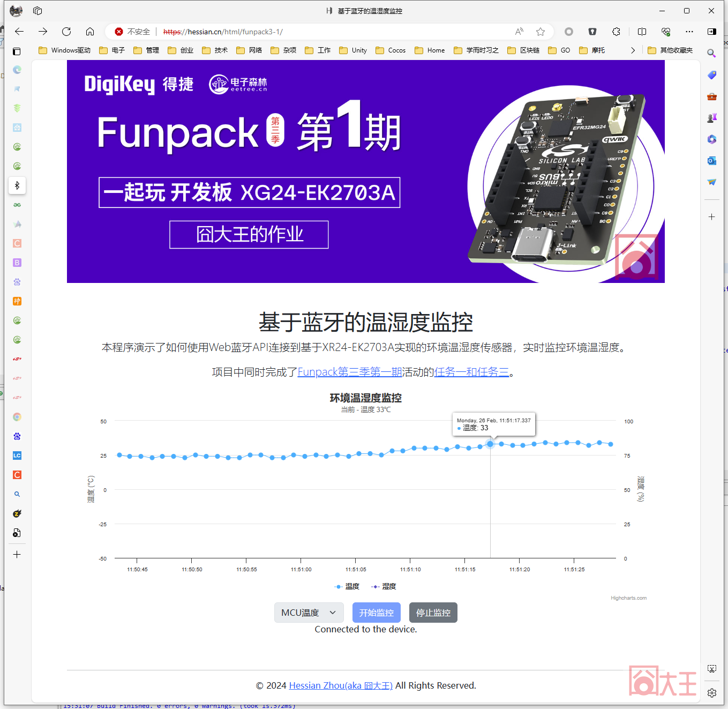Click the last temperature data point on chart
This screenshot has width=728, height=709.
pos(611,444)
